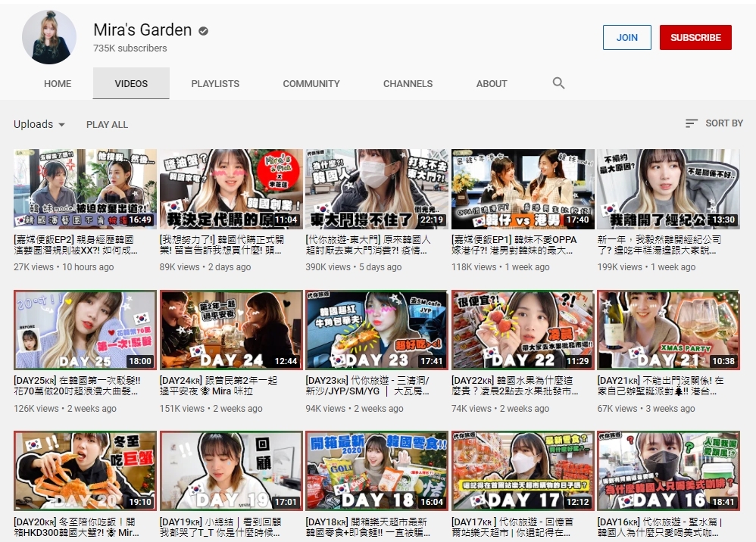Expand the Uploads dropdown arrow
This screenshot has width=756, height=542.
(x=61, y=125)
